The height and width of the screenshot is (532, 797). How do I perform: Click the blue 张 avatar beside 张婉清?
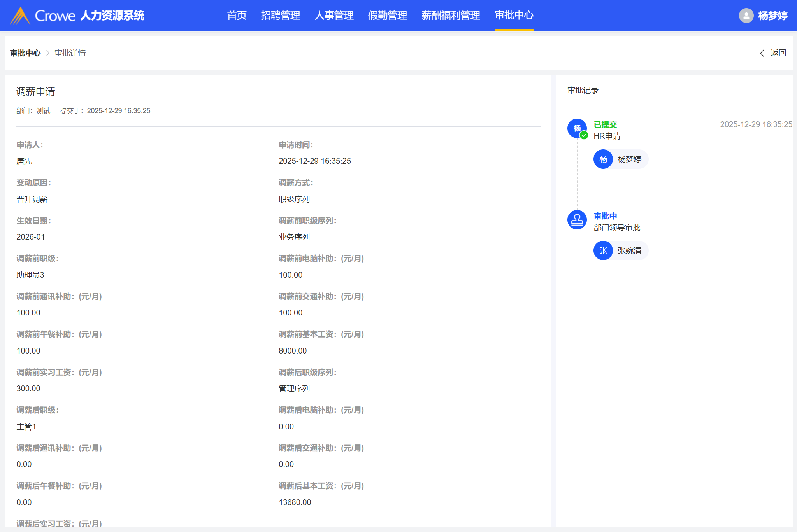[x=603, y=250]
